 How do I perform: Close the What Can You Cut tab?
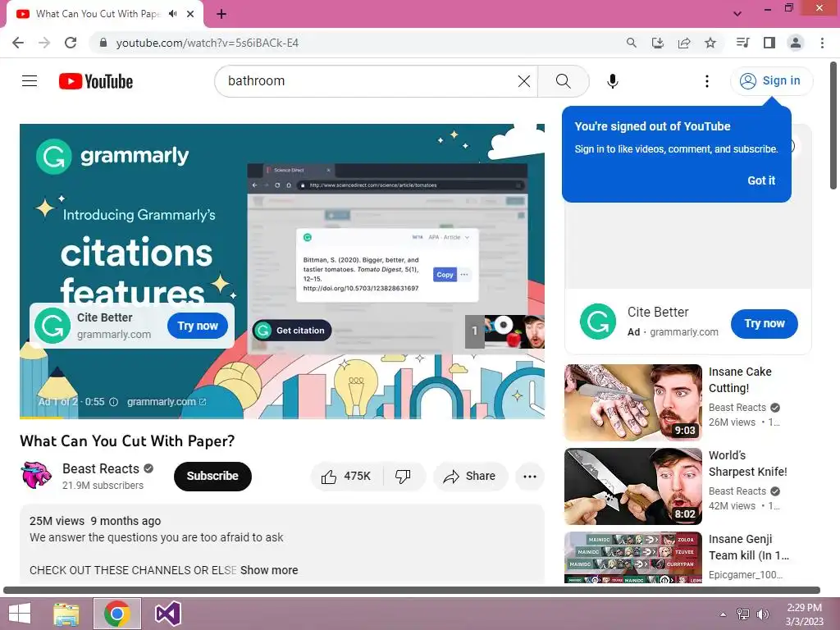(190, 14)
